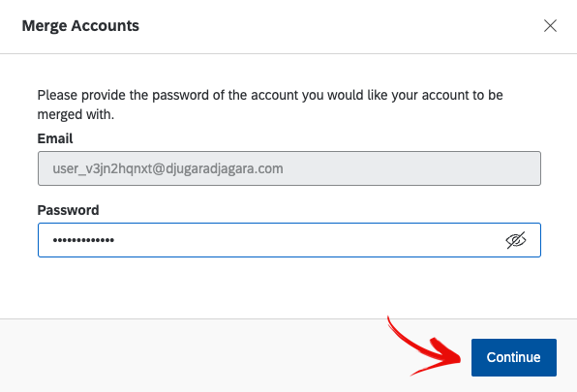Image resolution: width=577 pixels, height=392 pixels.
Task: Toggle password visibility with the eye icon
Action: 516,240
